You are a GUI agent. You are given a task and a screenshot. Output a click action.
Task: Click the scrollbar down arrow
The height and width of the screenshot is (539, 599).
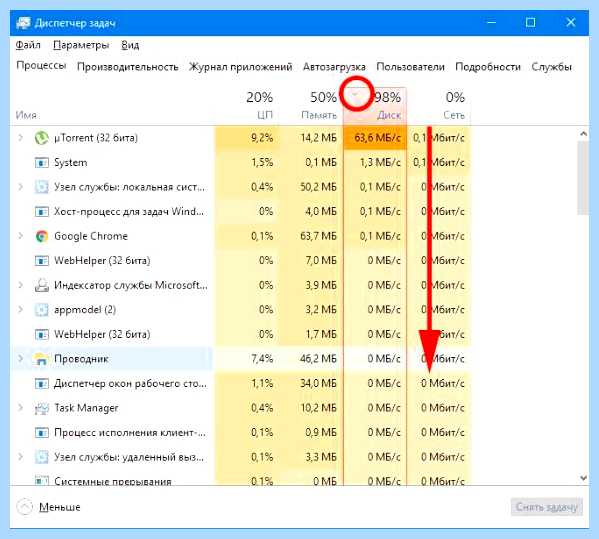(x=583, y=477)
